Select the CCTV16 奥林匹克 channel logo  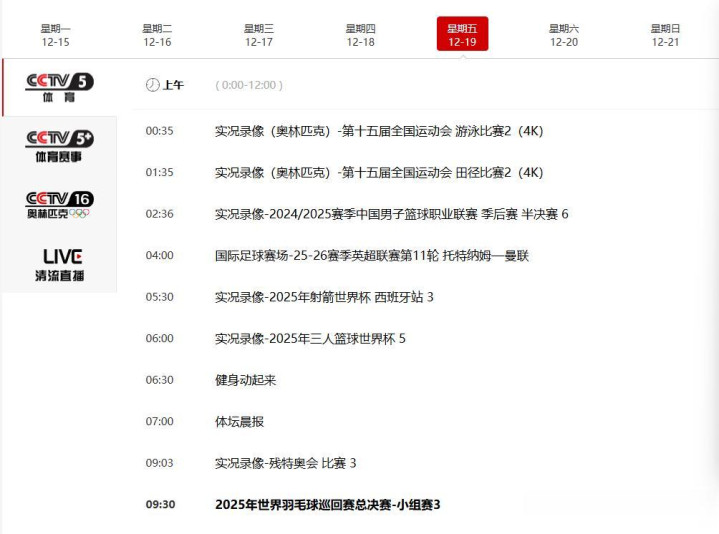(x=60, y=205)
